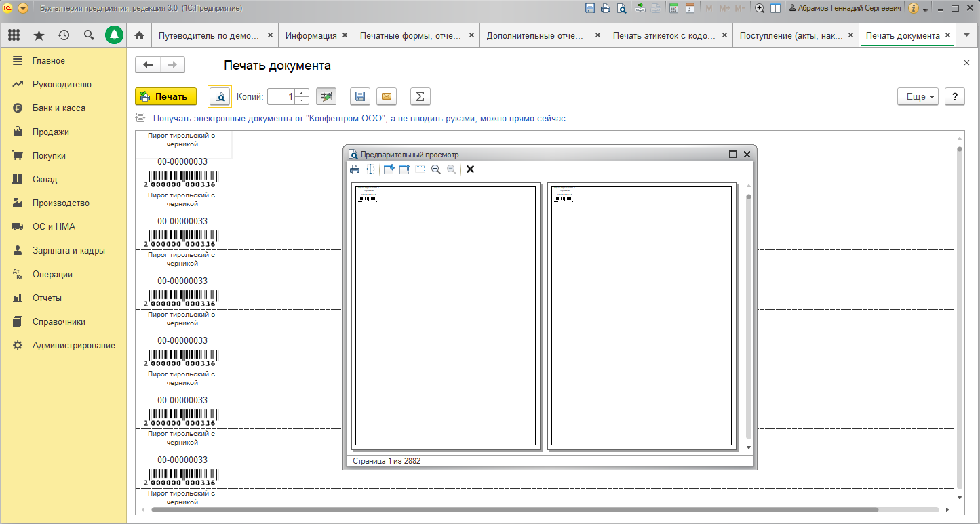
Task: Decrease the Копий count with down arrow
Action: [x=302, y=100]
